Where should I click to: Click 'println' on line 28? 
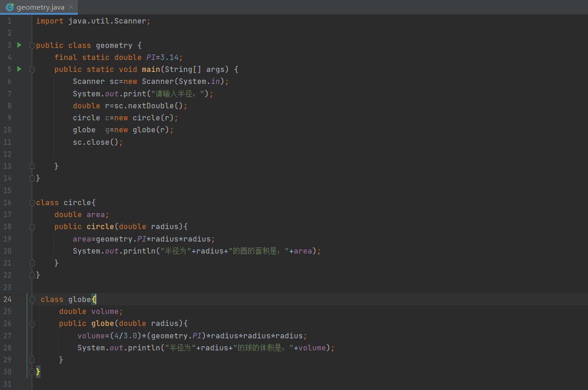(x=144, y=348)
